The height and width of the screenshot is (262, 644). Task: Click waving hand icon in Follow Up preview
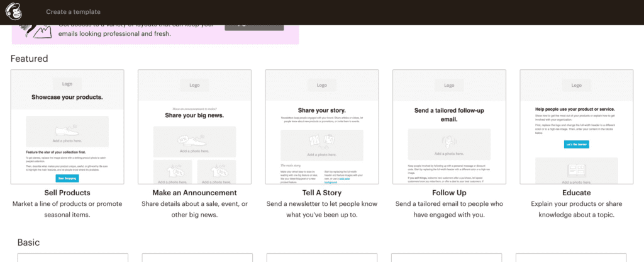click(x=449, y=142)
